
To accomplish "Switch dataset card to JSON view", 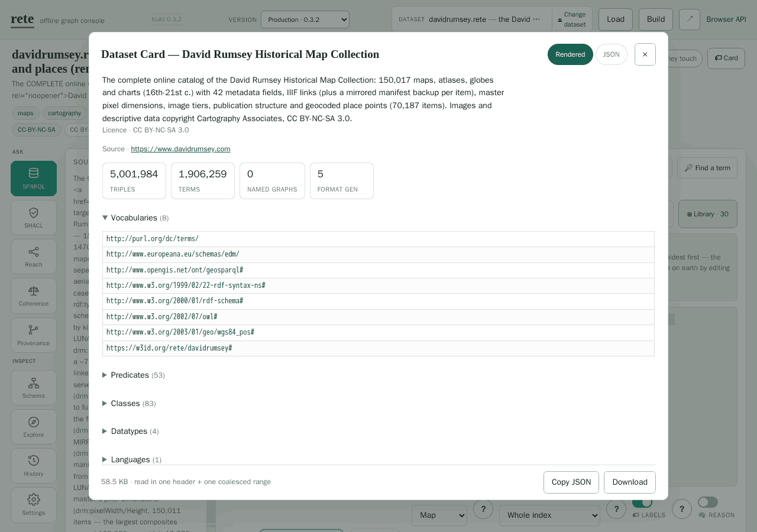I will (612, 54).
